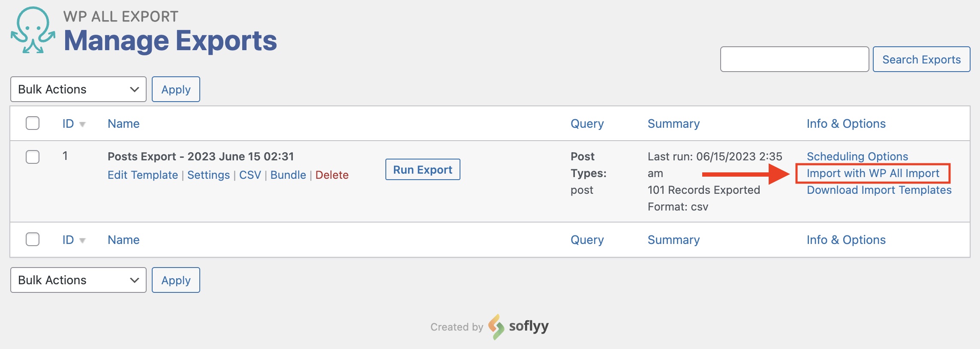Open the top Bulk Actions dropdown
The width and height of the screenshot is (980, 349).
(78, 89)
